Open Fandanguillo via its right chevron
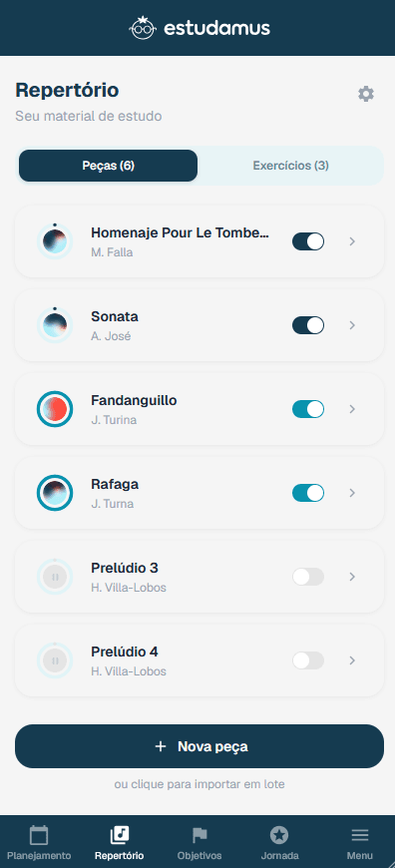This screenshot has height=868, width=395. (x=352, y=409)
